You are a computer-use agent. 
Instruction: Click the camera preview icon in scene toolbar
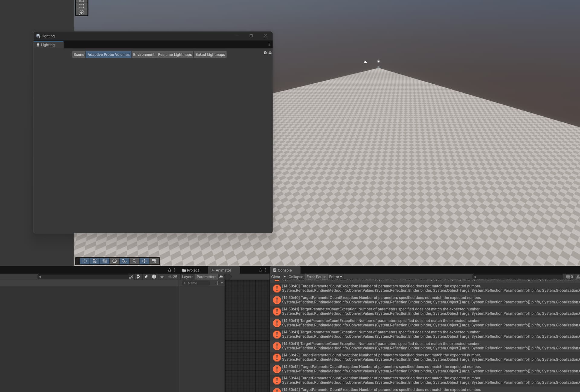[x=154, y=261]
